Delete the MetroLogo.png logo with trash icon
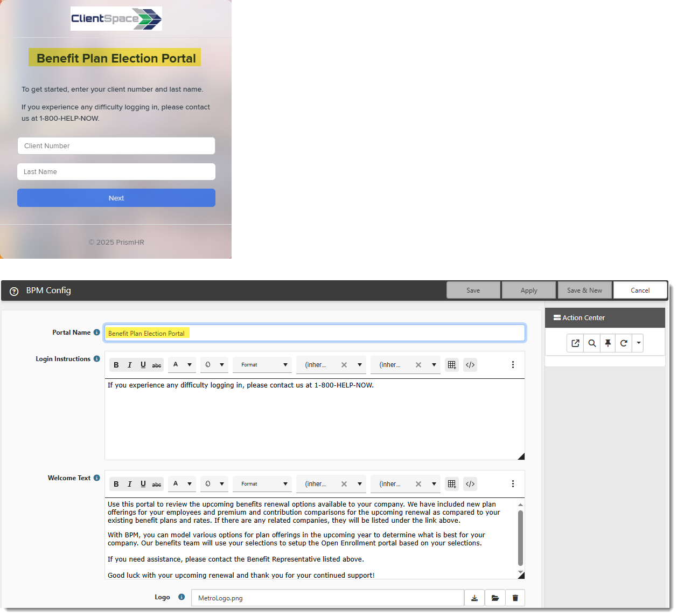This screenshot has width=677, height=616. pos(515,598)
